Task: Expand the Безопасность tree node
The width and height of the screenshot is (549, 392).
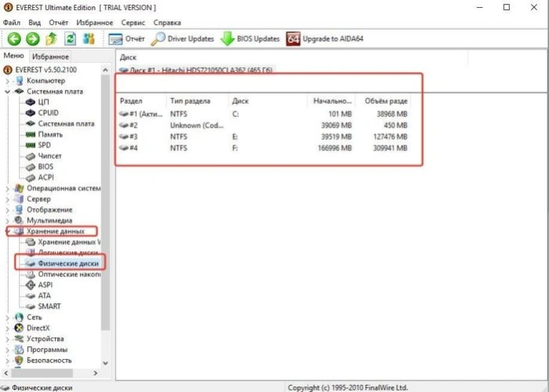Action: click(x=7, y=361)
